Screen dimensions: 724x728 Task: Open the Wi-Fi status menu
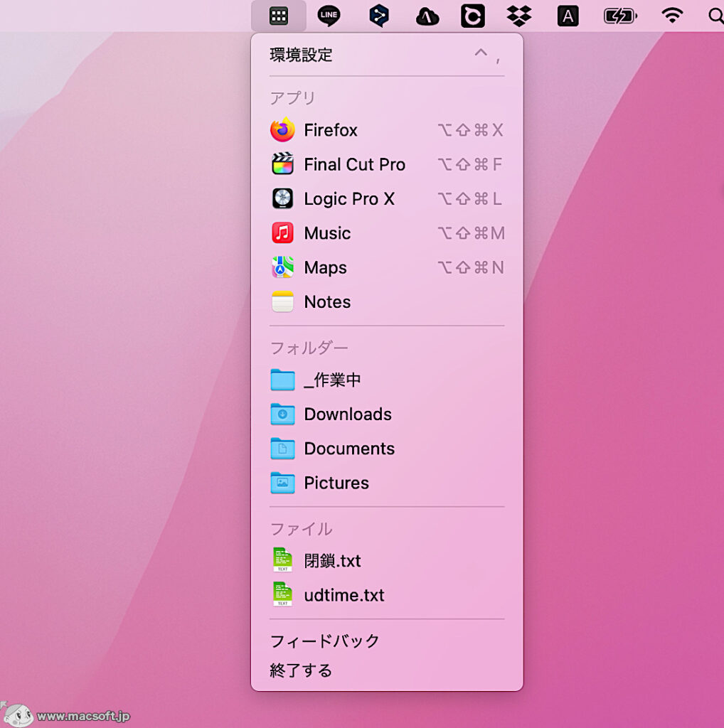click(x=672, y=16)
